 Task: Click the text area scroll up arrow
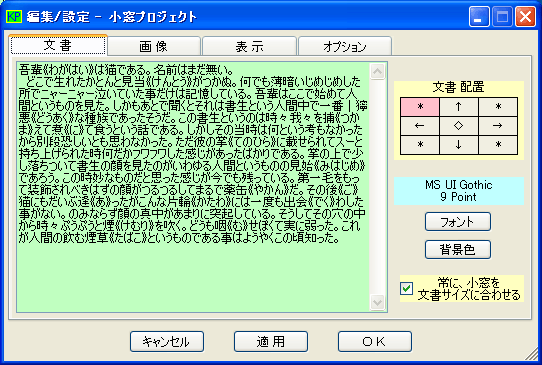tap(377, 72)
